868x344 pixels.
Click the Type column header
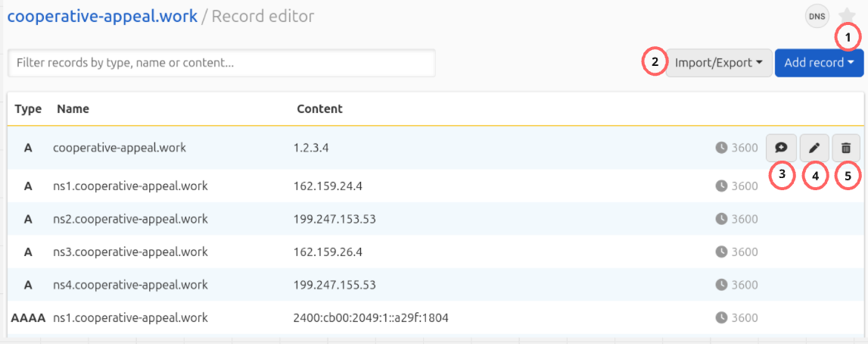click(28, 108)
